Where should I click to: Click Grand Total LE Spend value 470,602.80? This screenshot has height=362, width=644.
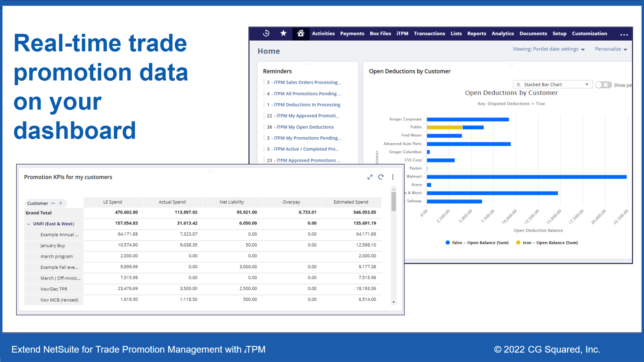click(126, 212)
